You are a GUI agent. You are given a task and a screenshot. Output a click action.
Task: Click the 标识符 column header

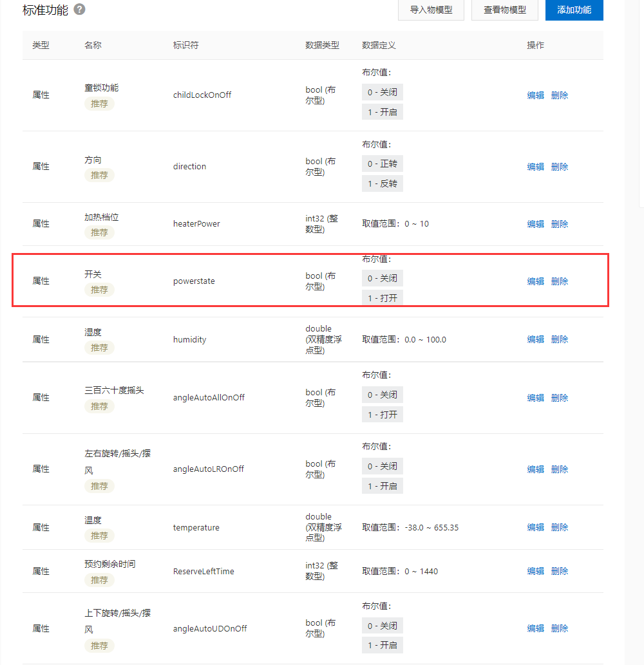click(x=186, y=45)
